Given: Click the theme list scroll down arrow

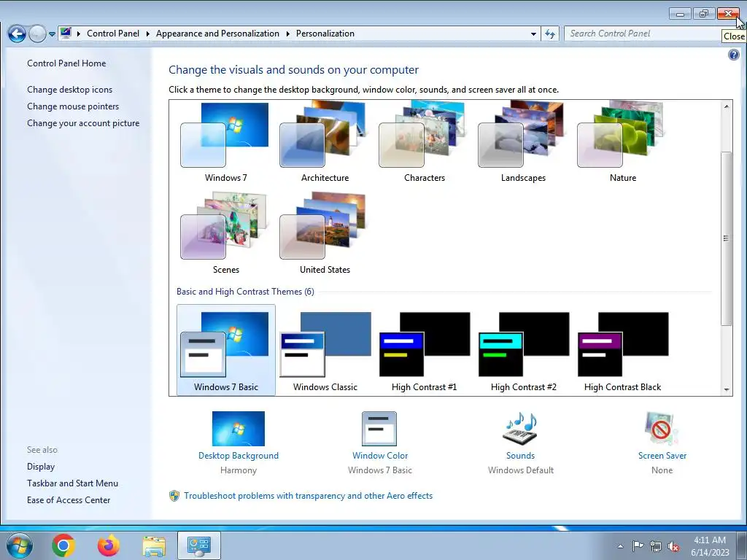Looking at the screenshot, I should [x=726, y=389].
